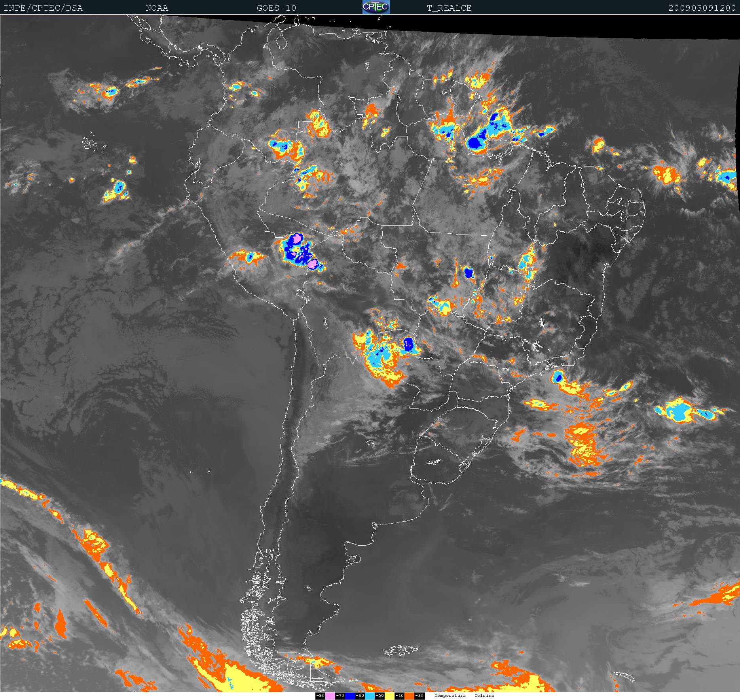The height and width of the screenshot is (700, 740).
Task: Click the -40 legend value
Action: pos(399,696)
